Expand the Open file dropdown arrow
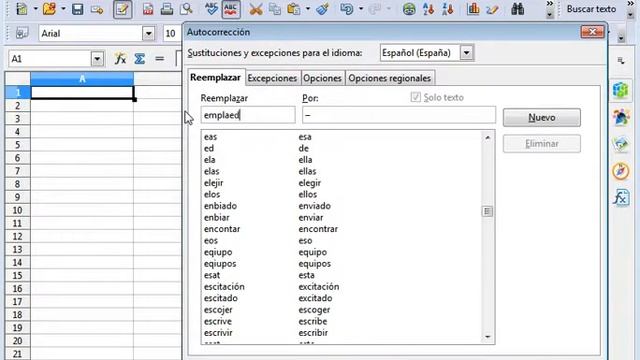 (x=63, y=9)
